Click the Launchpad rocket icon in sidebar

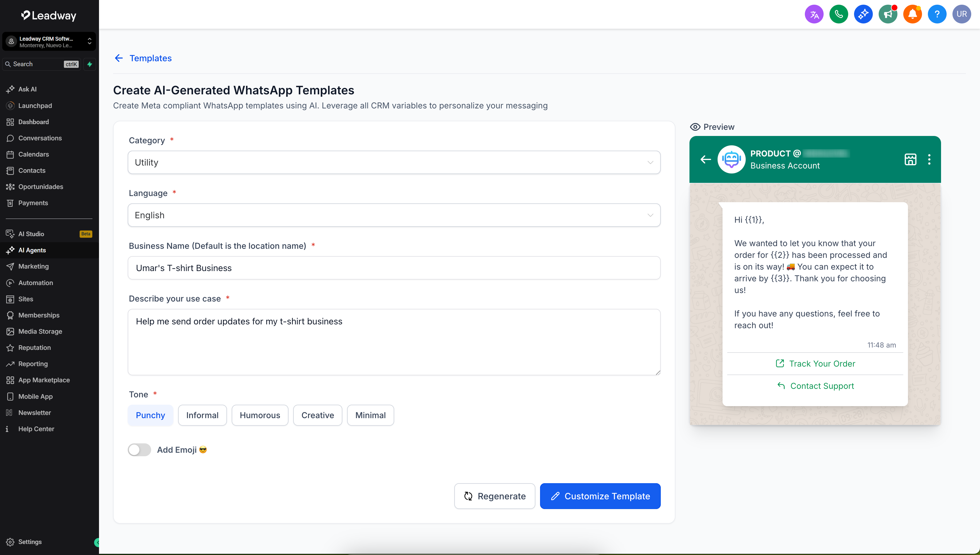click(x=10, y=105)
